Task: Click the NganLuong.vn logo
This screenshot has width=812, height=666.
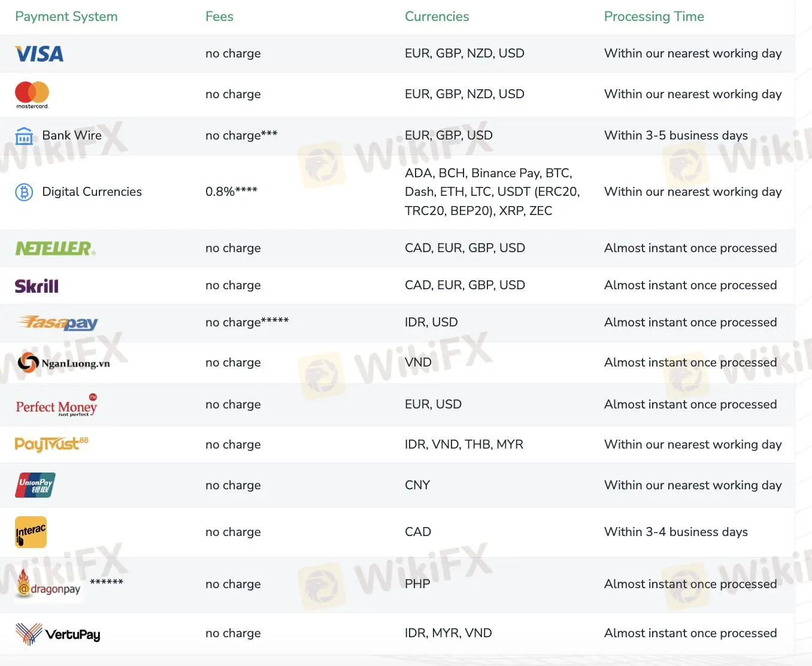Action: click(63, 363)
